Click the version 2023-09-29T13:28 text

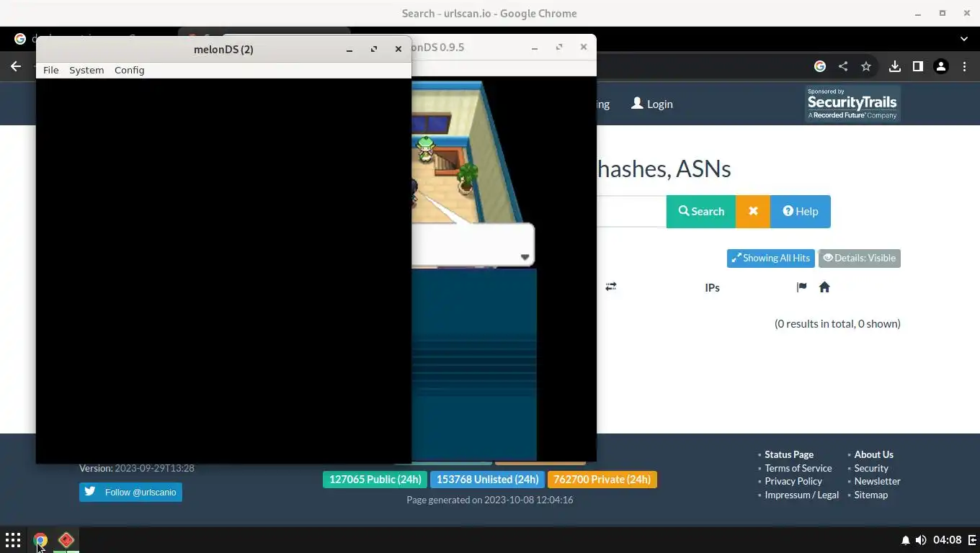(137, 468)
